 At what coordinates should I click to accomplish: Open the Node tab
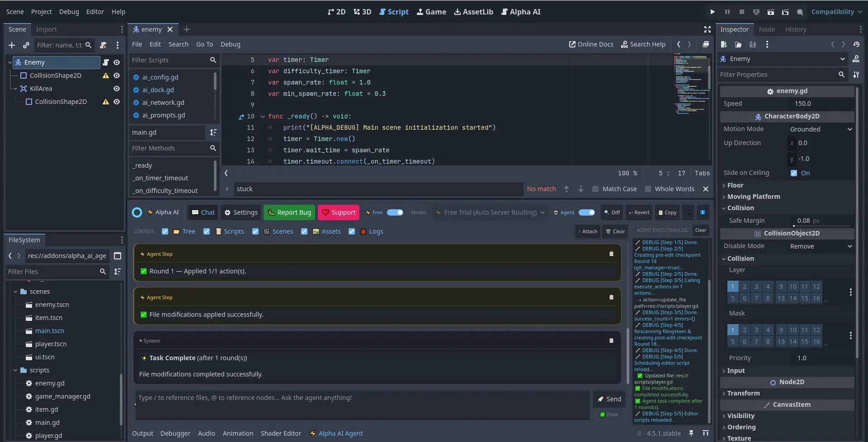click(767, 29)
